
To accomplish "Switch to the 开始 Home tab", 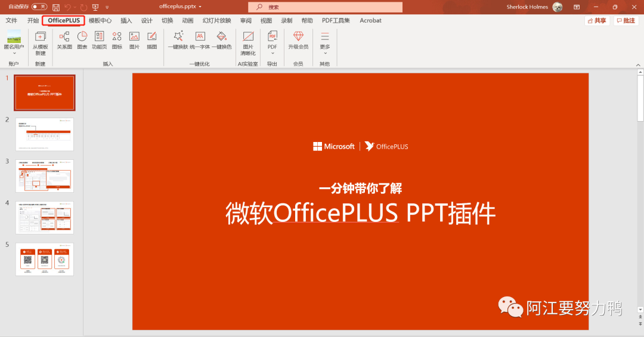I will pos(33,20).
